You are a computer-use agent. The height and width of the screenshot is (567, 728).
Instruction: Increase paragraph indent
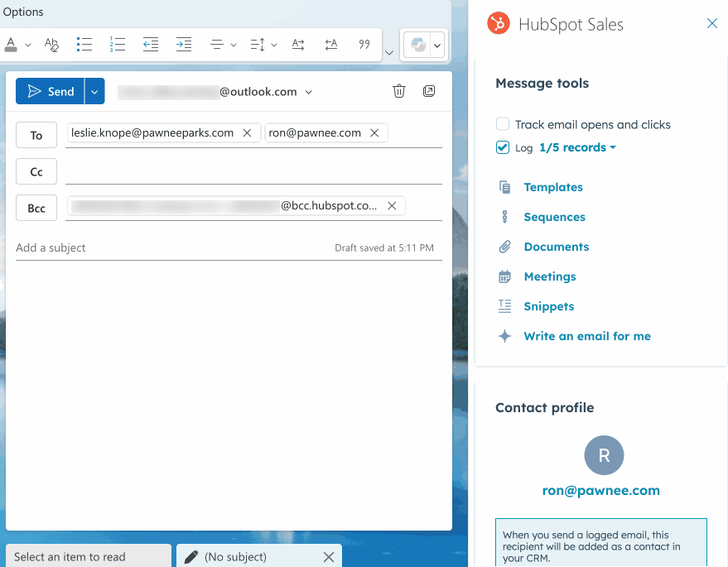coord(184,45)
